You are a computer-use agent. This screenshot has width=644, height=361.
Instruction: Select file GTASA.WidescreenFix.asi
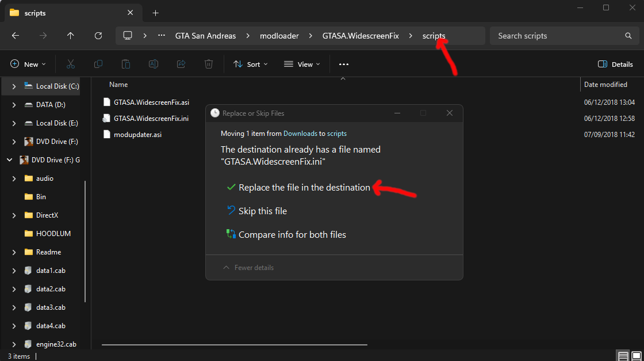click(146, 102)
